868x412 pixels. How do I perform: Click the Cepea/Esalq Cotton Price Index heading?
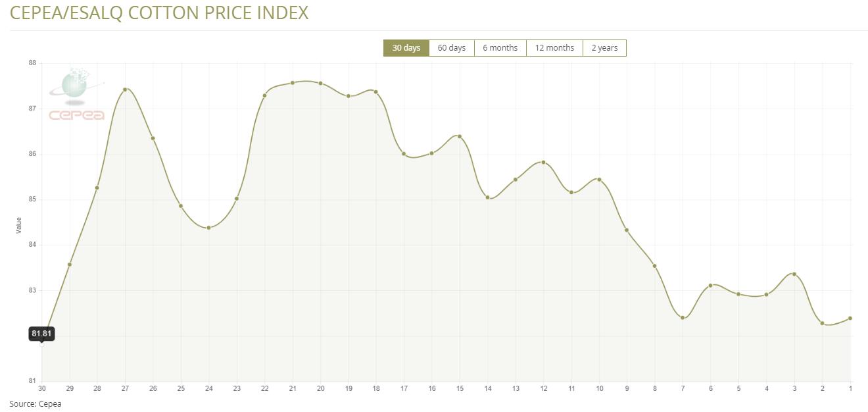159,13
